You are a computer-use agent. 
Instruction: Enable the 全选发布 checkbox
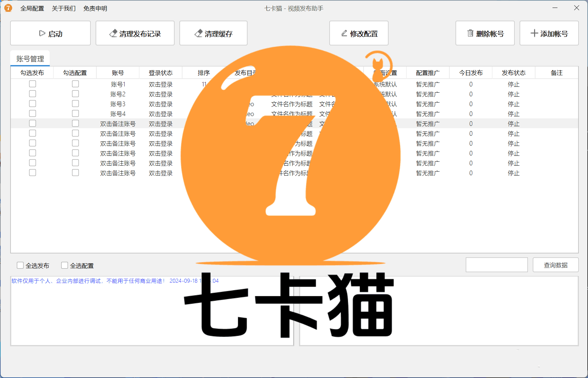[20, 265]
